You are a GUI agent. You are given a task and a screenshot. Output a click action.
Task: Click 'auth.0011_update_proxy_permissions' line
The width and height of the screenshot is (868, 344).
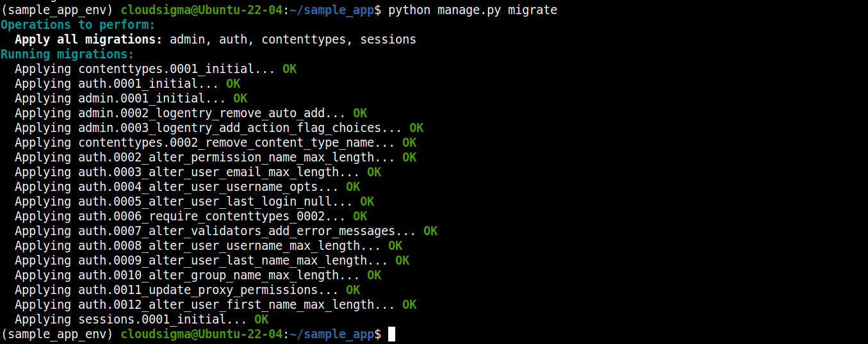point(187,290)
